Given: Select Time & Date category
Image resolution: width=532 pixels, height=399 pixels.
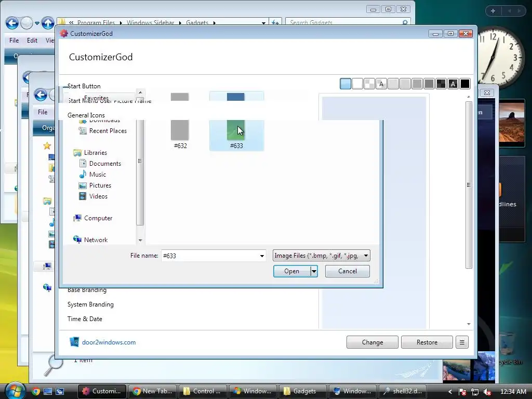Looking at the screenshot, I should click(85, 319).
